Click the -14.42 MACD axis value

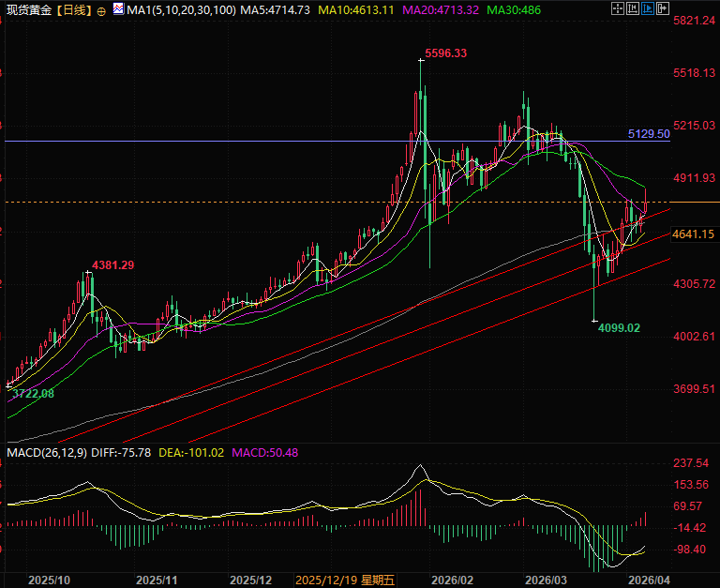point(689,528)
